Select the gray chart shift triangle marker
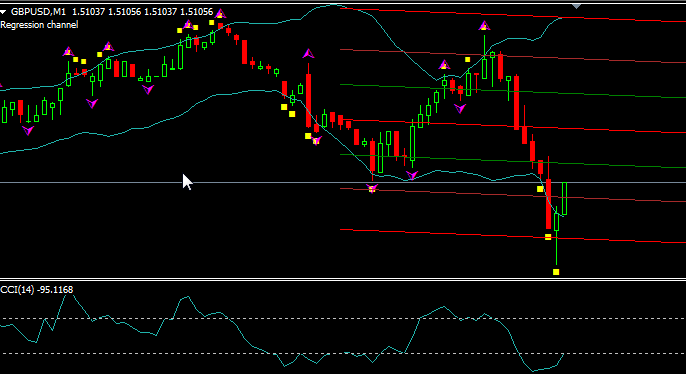Viewport: 686px width, 374px height. point(577,6)
